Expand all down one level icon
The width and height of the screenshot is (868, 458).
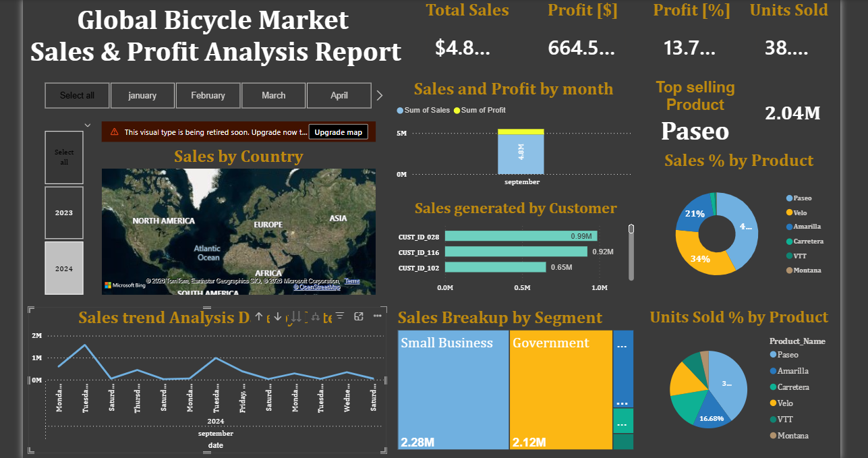click(x=316, y=316)
